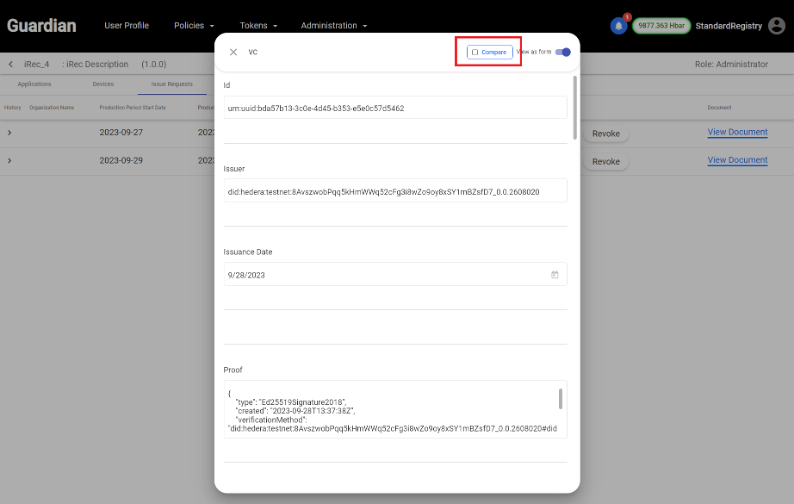This screenshot has height=504, width=794.
Task: Go to User Profile menu item
Action: 126,25
